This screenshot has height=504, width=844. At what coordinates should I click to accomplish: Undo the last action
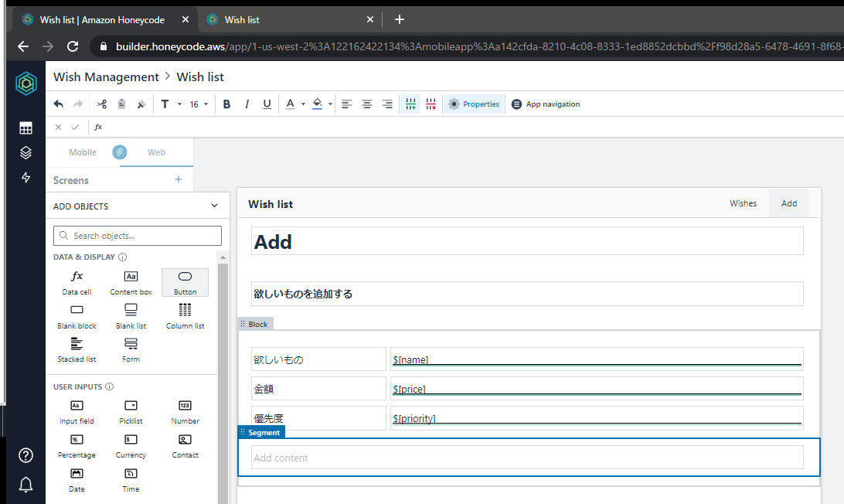coord(59,104)
